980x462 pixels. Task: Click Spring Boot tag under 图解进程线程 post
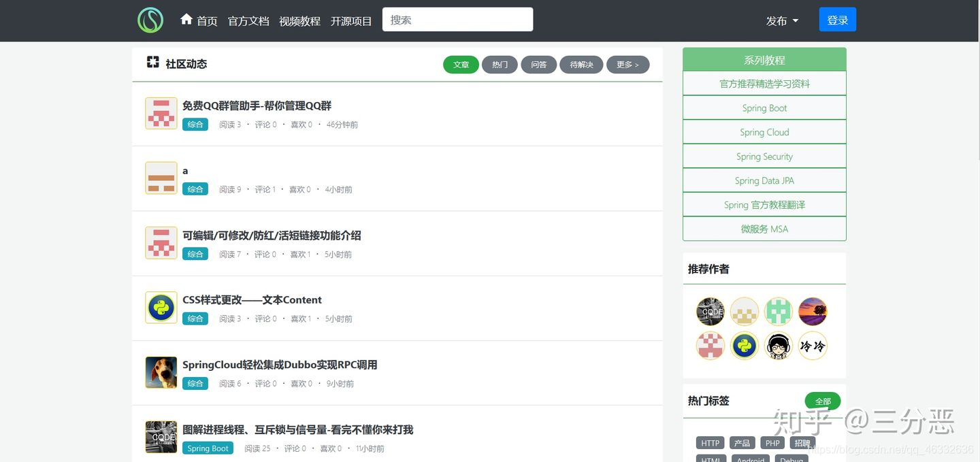point(208,448)
